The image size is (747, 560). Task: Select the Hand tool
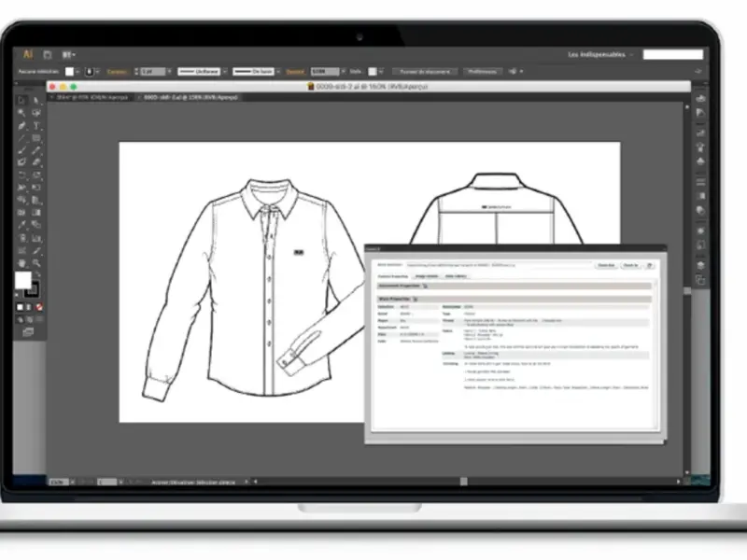(21, 263)
